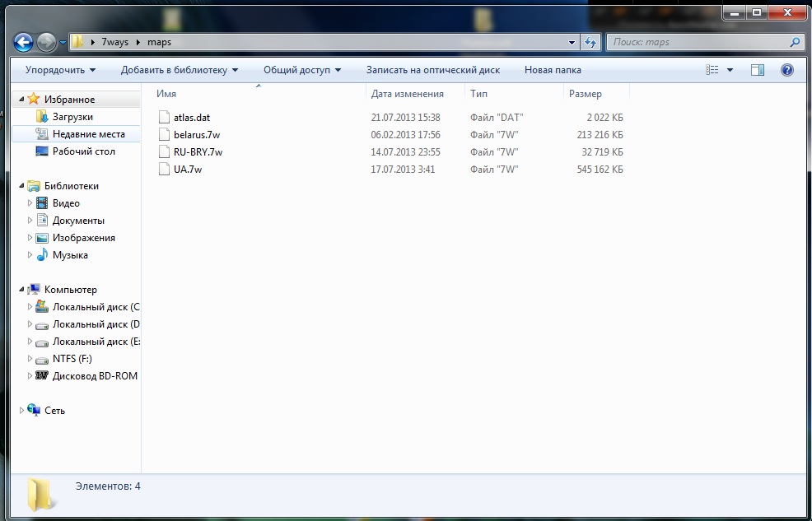Screen dimensions: 812x521
Task: Toggle the preview pane icon
Action: pos(758,70)
